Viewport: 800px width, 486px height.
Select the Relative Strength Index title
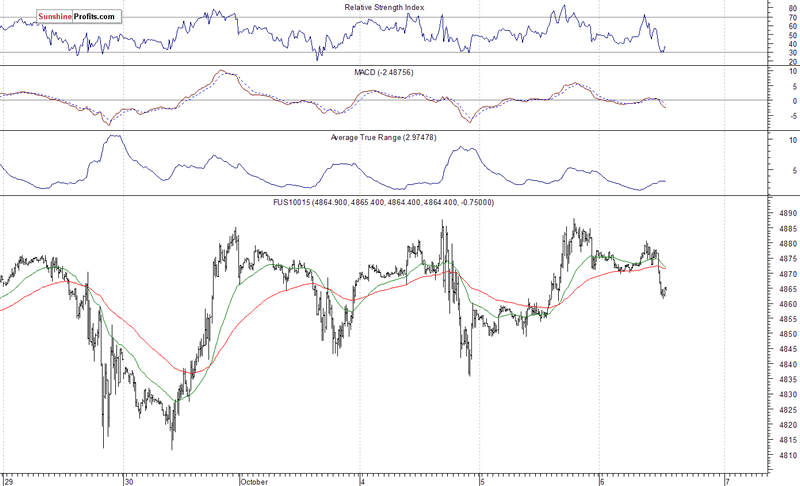(384, 8)
